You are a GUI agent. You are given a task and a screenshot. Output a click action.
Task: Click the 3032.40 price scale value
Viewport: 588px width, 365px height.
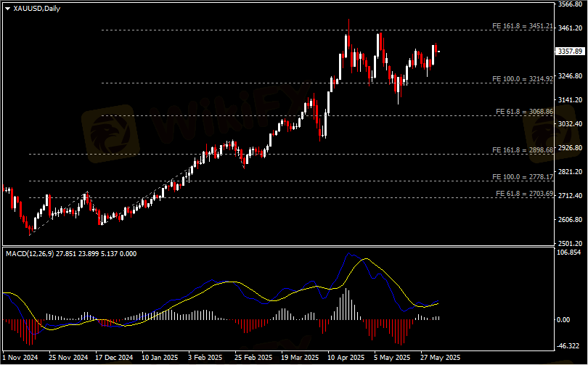click(570, 123)
